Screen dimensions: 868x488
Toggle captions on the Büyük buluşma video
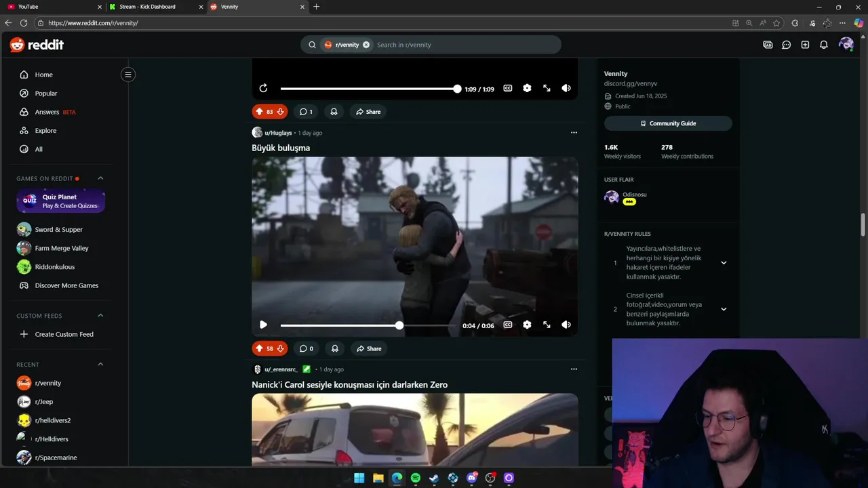click(x=507, y=325)
